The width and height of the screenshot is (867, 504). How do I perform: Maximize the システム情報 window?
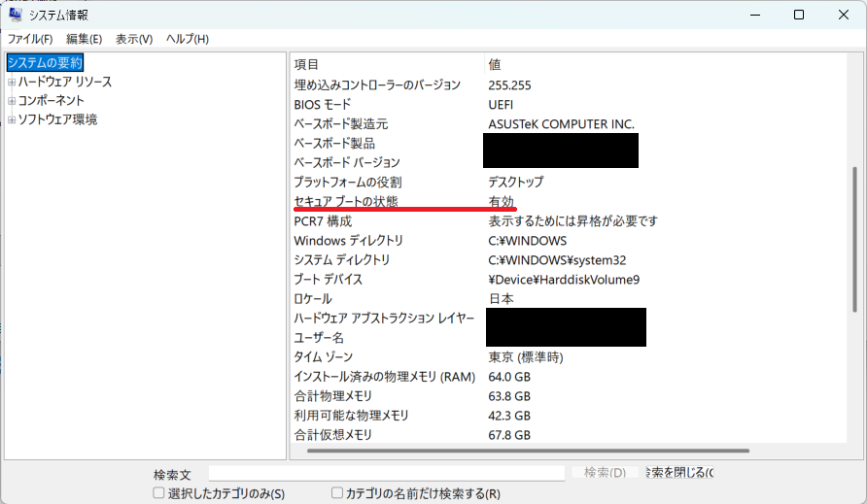click(798, 15)
